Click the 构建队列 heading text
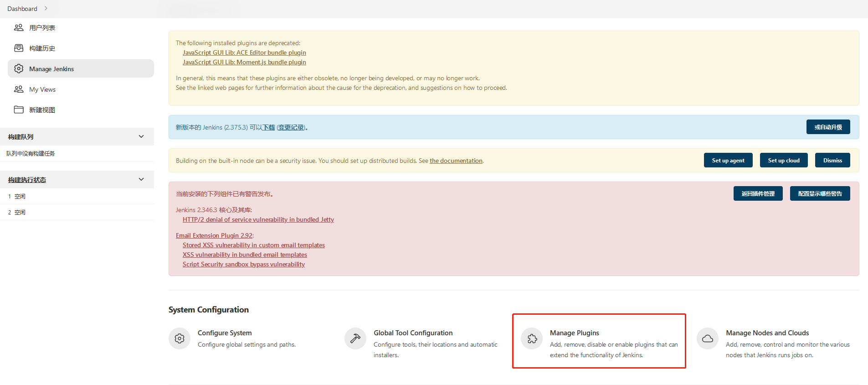868x385 pixels. pyautogui.click(x=21, y=137)
